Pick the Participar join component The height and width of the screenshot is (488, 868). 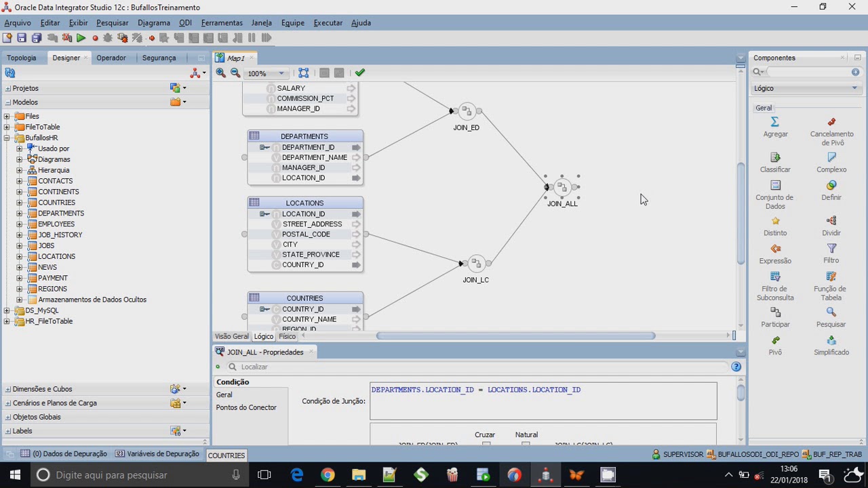pos(775,318)
